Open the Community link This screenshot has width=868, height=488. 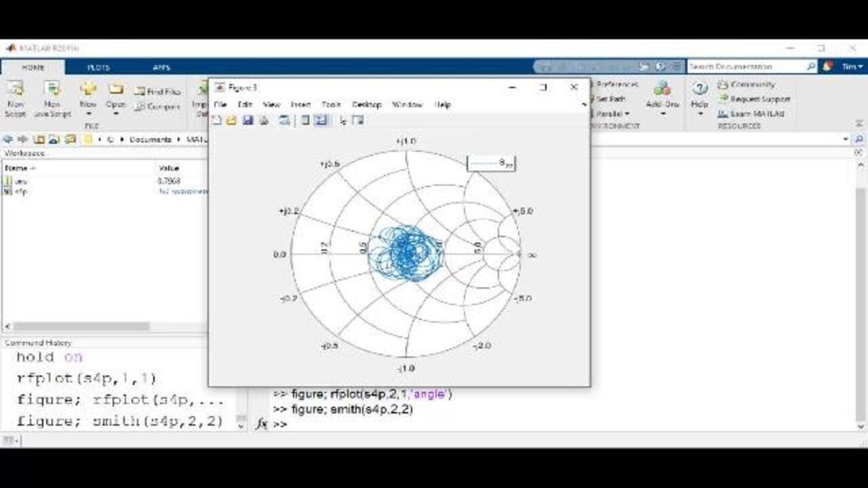click(747, 84)
